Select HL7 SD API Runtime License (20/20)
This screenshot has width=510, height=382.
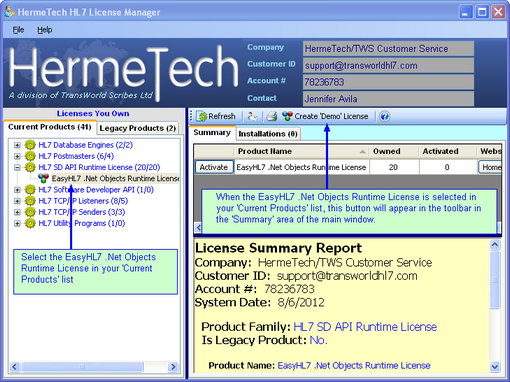click(x=99, y=167)
